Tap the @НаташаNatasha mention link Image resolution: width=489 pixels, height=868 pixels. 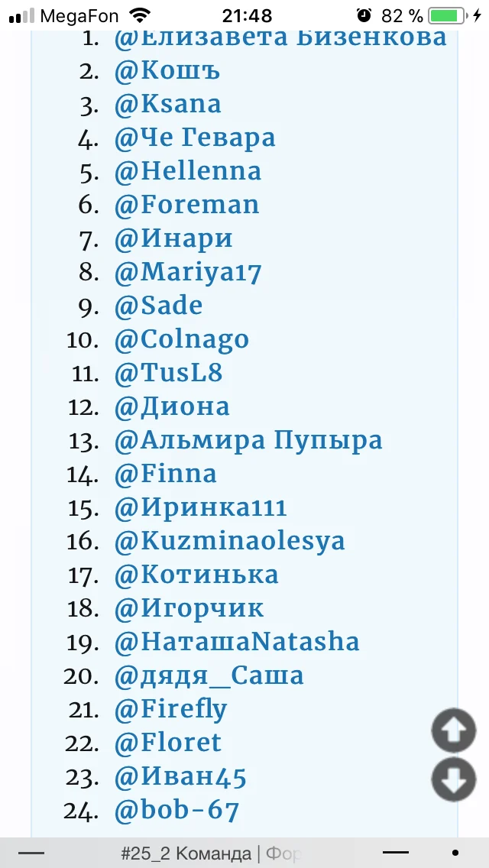click(x=237, y=643)
